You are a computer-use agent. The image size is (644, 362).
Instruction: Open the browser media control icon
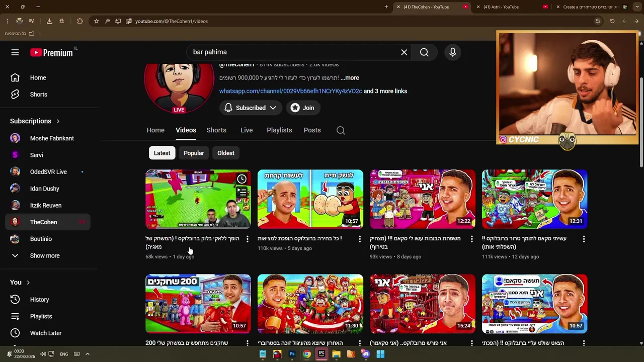(31, 21)
